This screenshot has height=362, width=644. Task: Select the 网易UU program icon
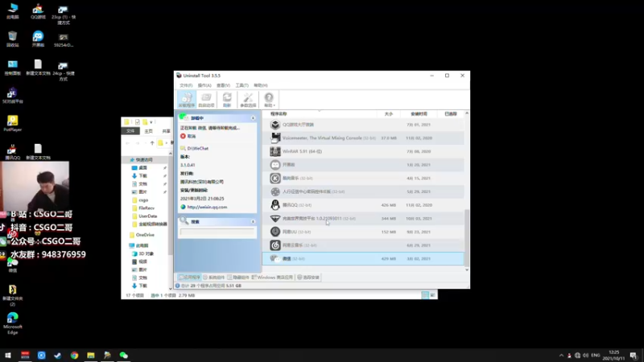(x=275, y=232)
